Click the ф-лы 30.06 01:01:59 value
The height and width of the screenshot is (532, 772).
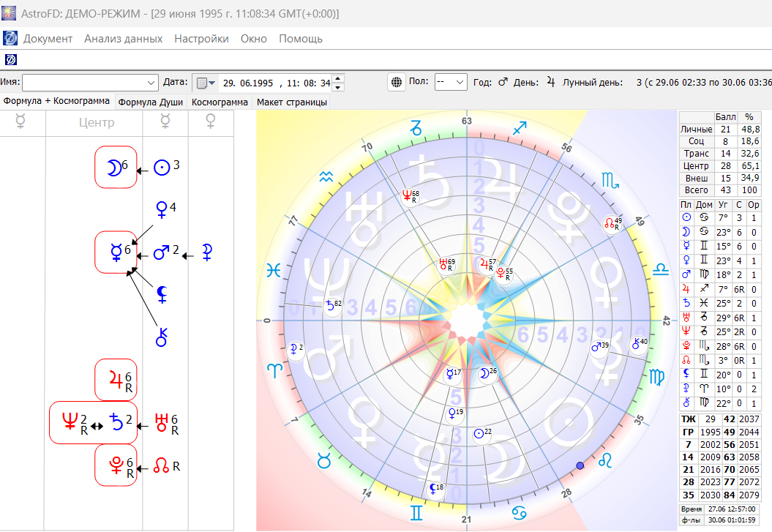point(732,520)
